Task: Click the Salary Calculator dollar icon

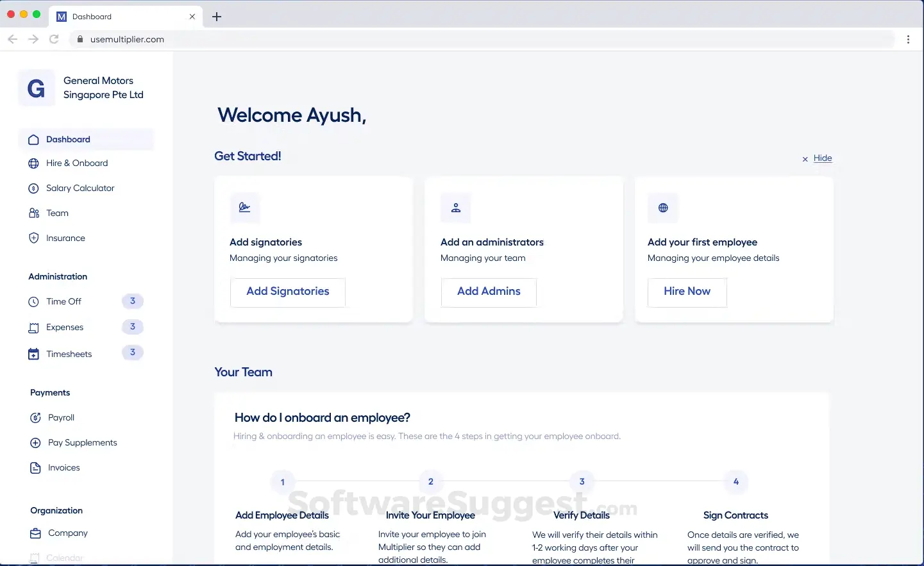Action: (x=33, y=188)
